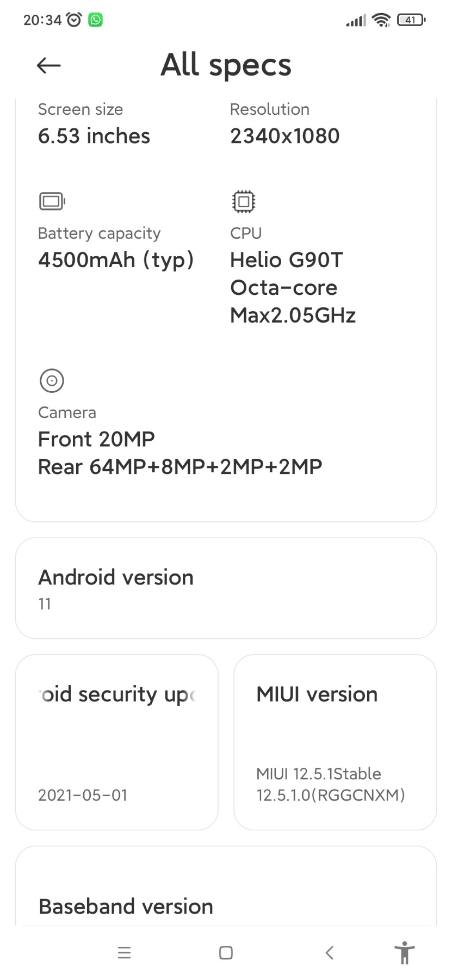Tap the Helio G90T CPU text

click(x=287, y=260)
